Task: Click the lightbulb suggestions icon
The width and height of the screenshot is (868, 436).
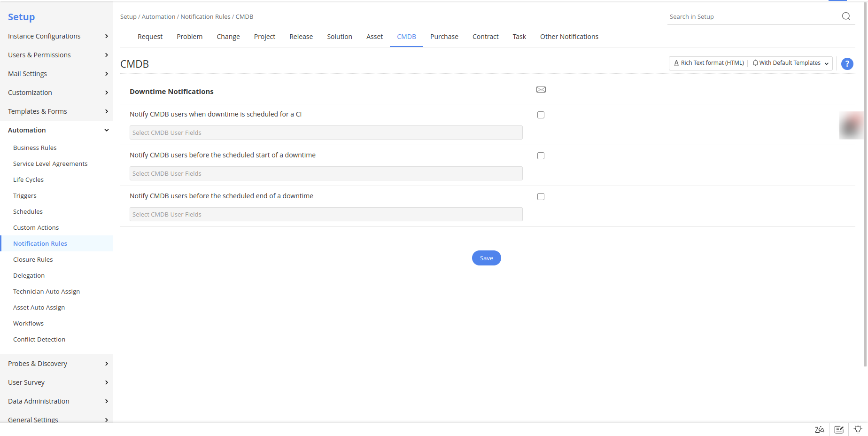Action: click(x=858, y=429)
